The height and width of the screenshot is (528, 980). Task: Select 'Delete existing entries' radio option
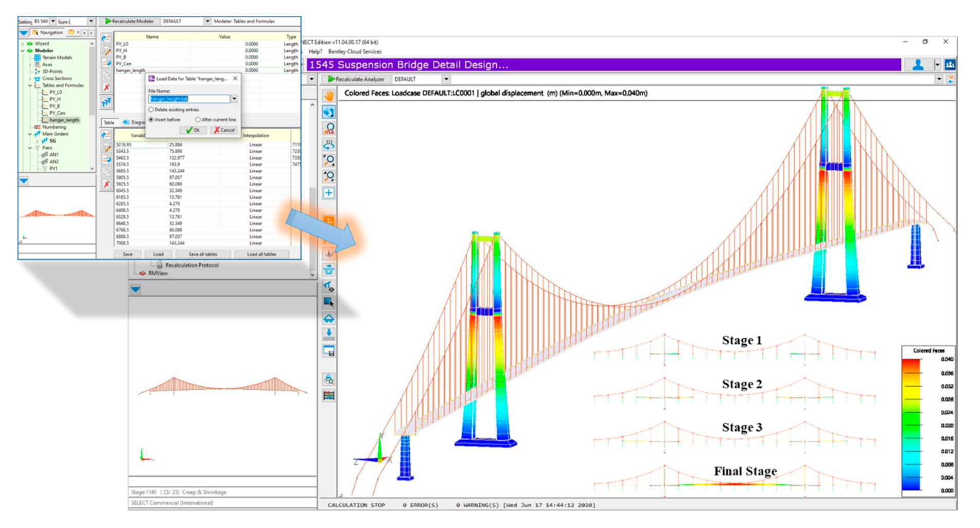151,110
